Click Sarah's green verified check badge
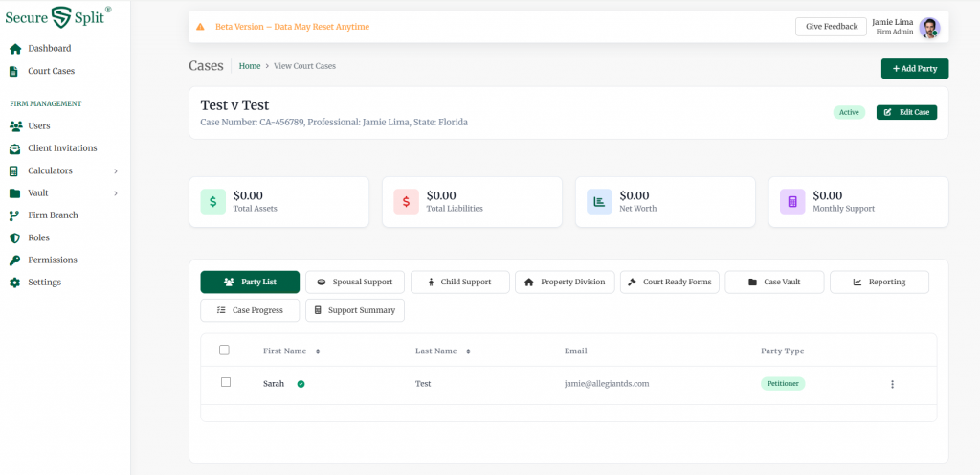980x475 pixels. pos(301,384)
